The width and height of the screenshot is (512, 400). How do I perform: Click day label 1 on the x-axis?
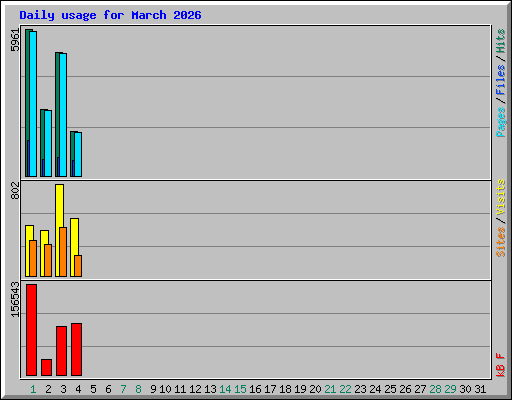[x=33, y=389]
